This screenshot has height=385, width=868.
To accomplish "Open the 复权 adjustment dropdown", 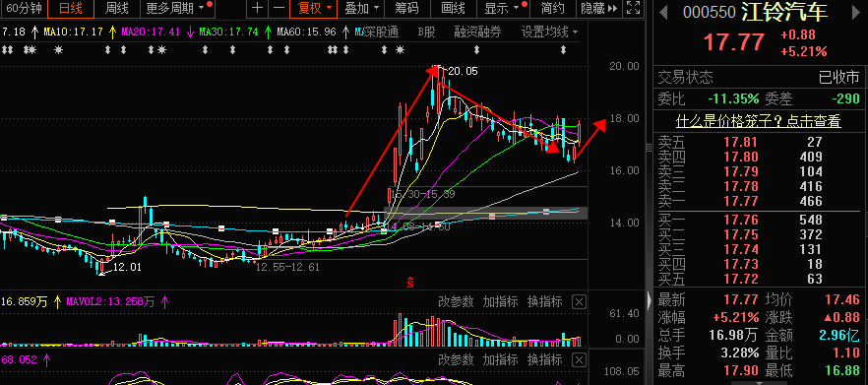I will coord(315,8).
